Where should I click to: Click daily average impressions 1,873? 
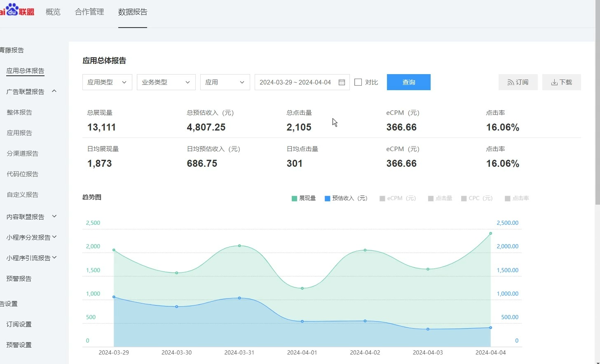point(99,163)
